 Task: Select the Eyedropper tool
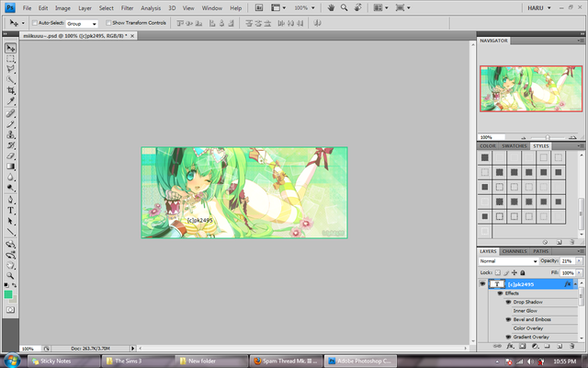click(x=10, y=100)
